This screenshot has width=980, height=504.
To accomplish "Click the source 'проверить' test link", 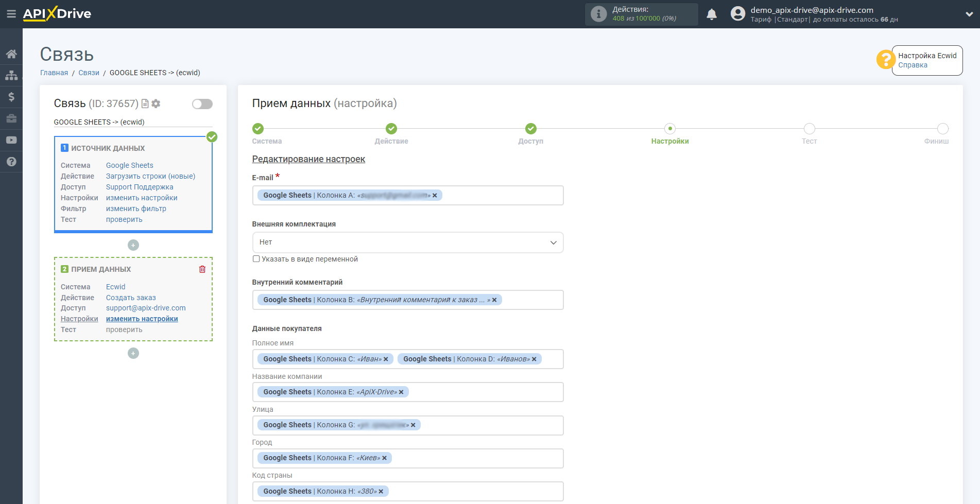I will [x=124, y=219].
